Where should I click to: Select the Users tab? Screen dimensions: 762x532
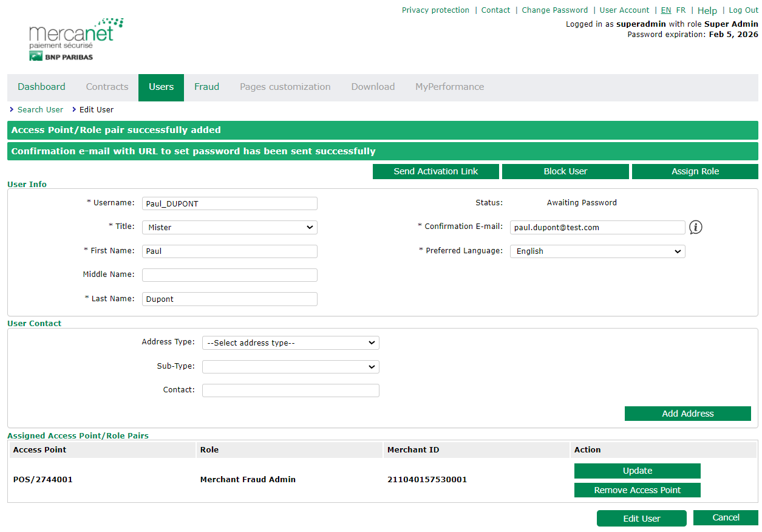click(161, 87)
